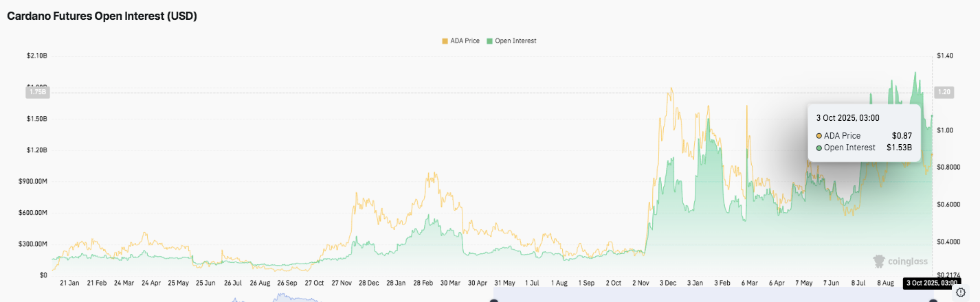
Task: Click the green Open Interest legend swatch
Action: [x=489, y=41]
